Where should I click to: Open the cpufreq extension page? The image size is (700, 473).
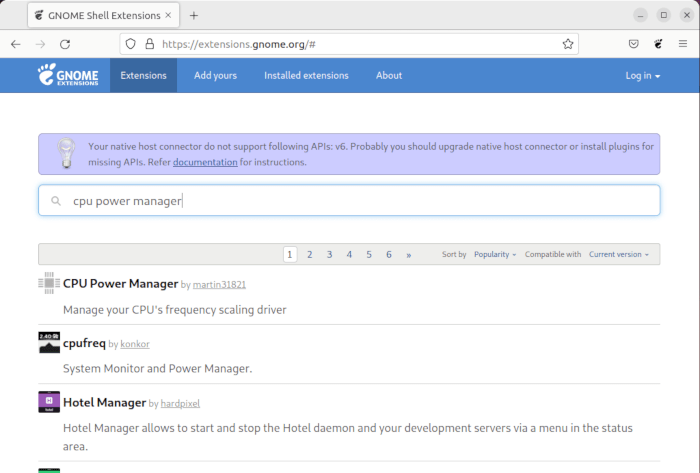pos(84,343)
